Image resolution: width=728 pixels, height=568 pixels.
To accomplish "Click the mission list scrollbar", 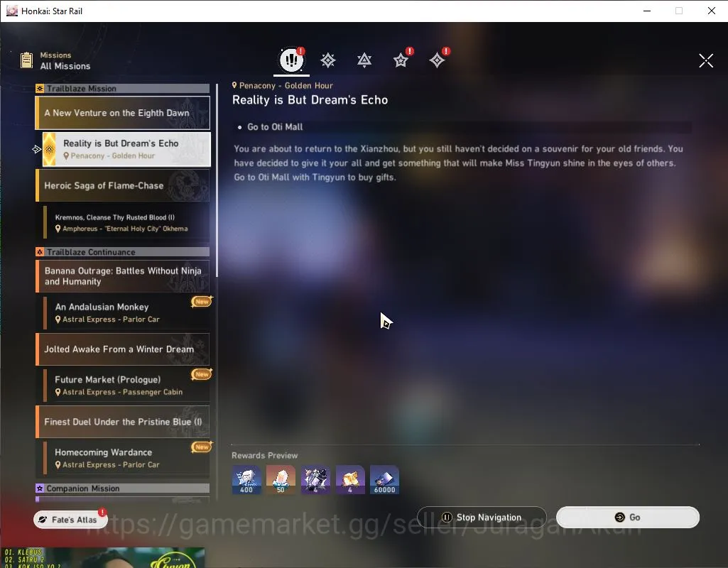I will pyautogui.click(x=217, y=181).
